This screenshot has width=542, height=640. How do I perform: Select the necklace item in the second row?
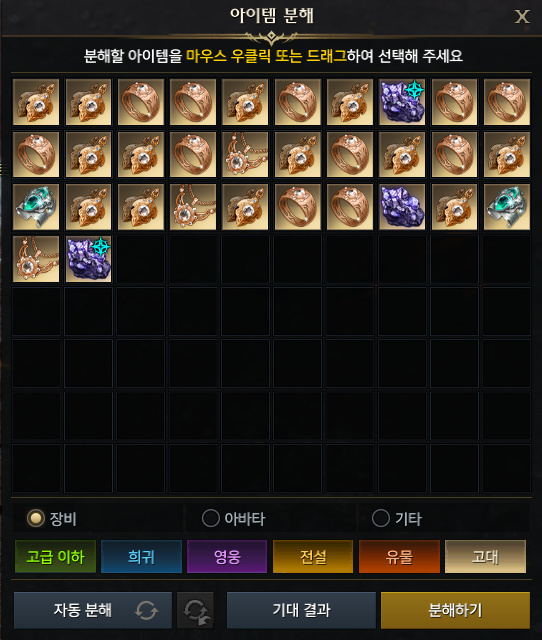[245, 154]
